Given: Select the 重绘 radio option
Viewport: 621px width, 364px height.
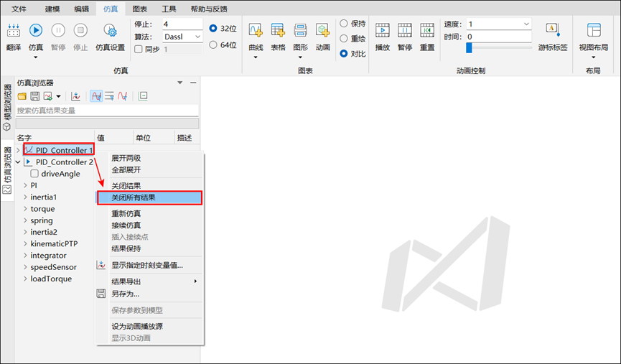Looking at the screenshot, I should (x=344, y=39).
